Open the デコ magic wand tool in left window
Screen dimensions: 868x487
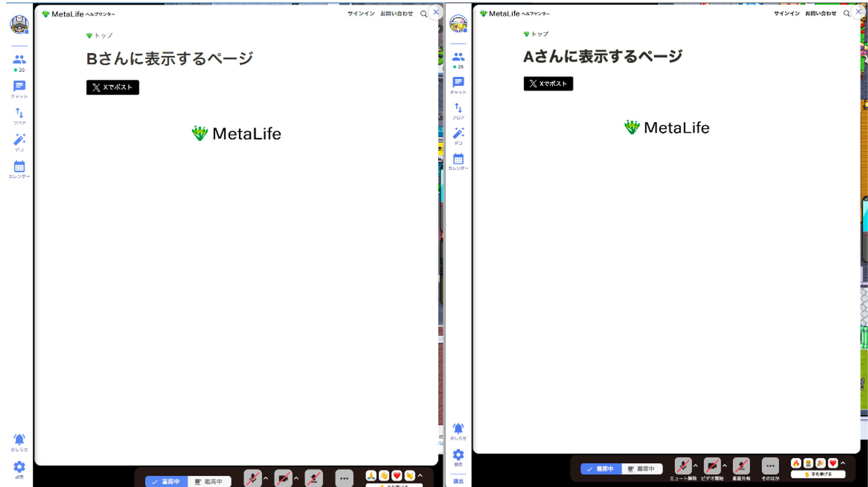(19, 142)
